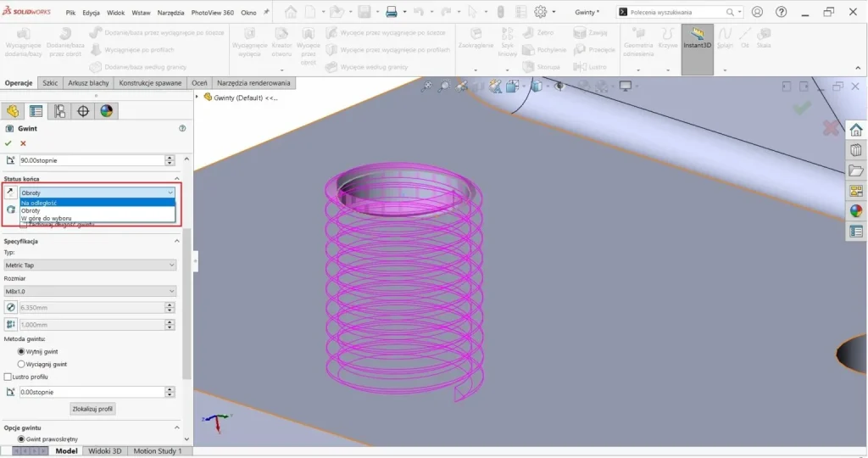Click the SolidWorks help question icon

pyautogui.click(x=781, y=12)
